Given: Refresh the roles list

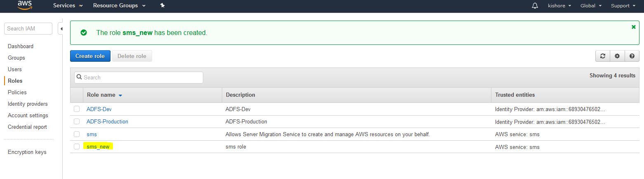Looking at the screenshot, I should (x=603, y=56).
